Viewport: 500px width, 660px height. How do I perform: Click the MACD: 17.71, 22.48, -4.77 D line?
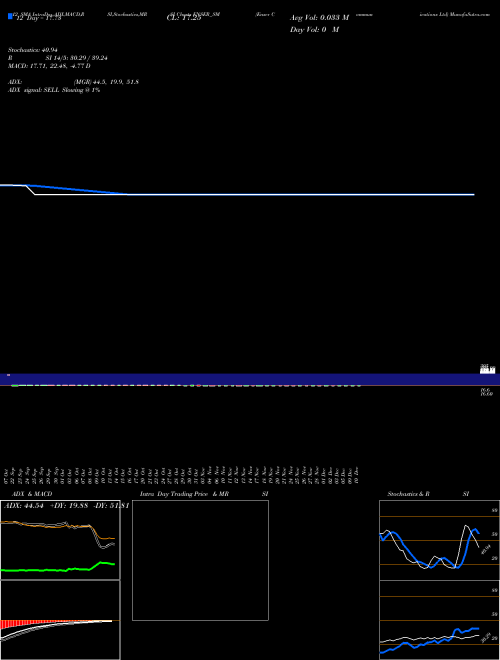[x=49, y=66]
